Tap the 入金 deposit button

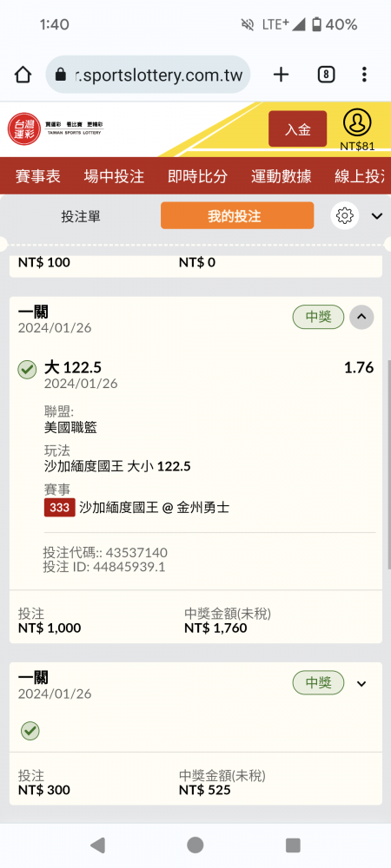298,129
